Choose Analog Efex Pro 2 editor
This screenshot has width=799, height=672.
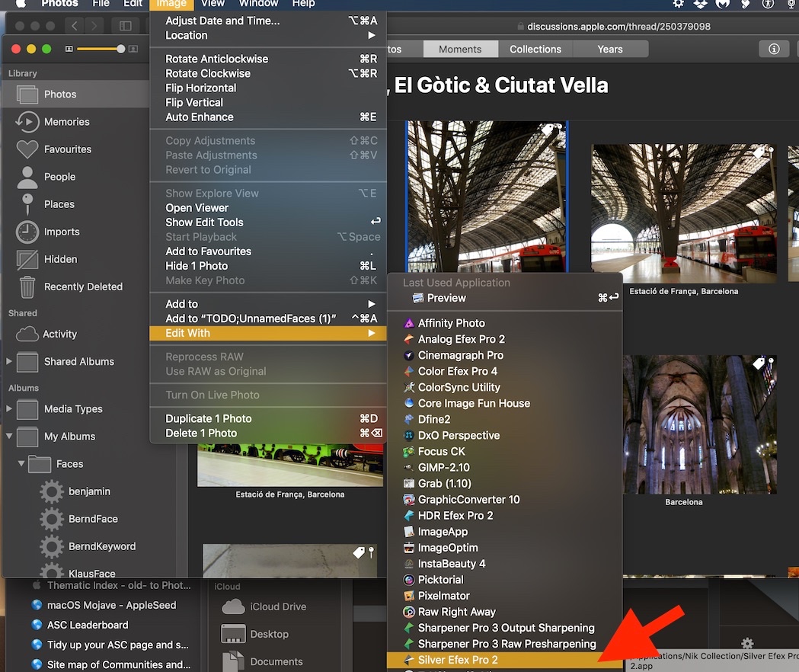coord(504,339)
